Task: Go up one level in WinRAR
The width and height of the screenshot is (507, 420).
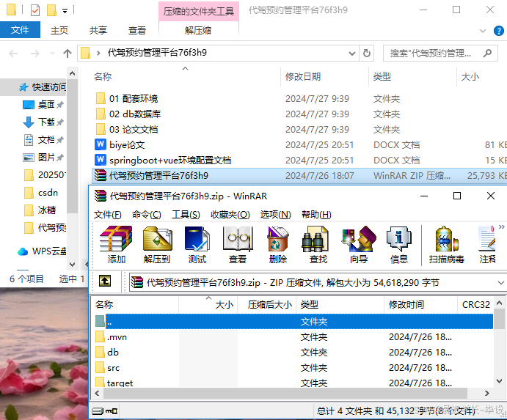Action: (x=105, y=281)
